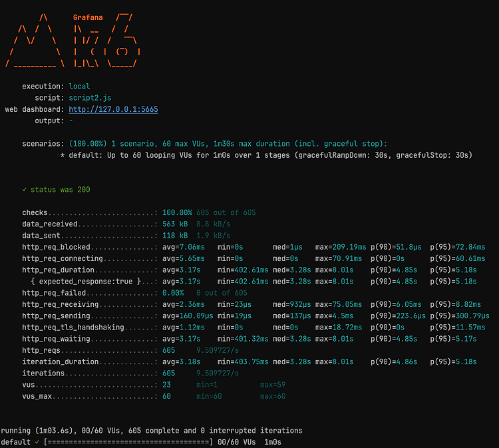Select iteration_duration avg=3.18s value
The image size is (499, 448).
182,361
